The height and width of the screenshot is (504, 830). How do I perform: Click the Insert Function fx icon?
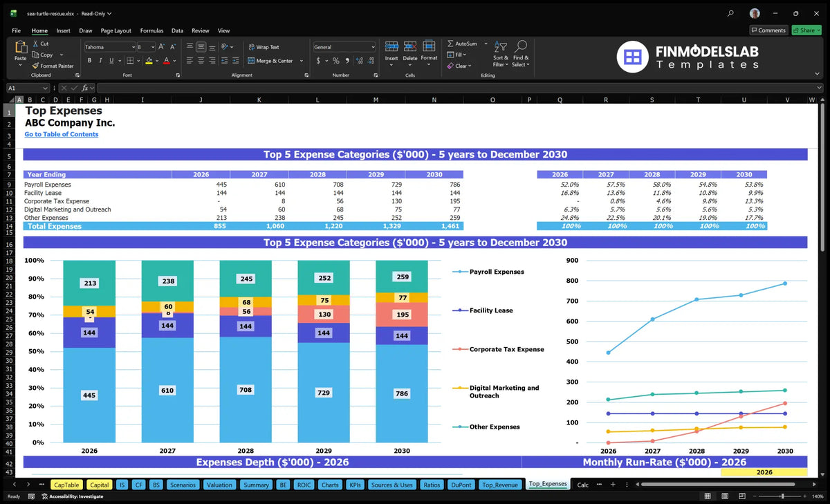pyautogui.click(x=85, y=88)
